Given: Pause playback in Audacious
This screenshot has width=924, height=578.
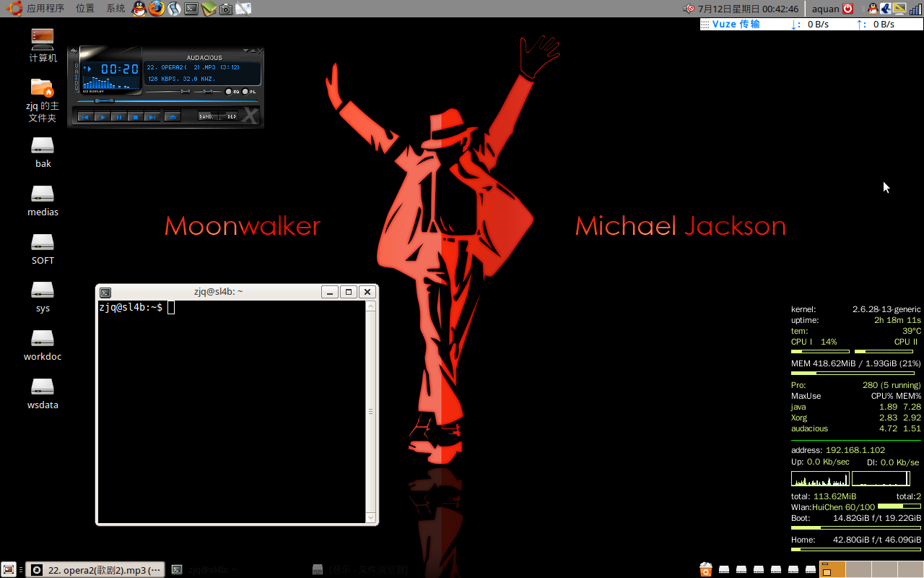Looking at the screenshot, I should click(119, 118).
